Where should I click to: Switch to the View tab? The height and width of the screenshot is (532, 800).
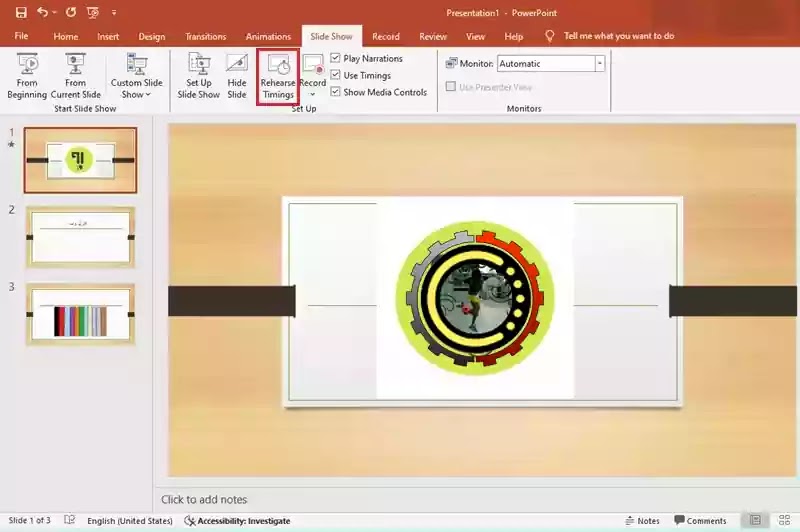[475, 36]
